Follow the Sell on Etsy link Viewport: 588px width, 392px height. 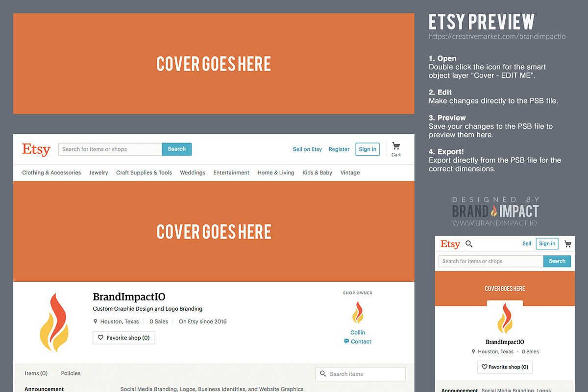(307, 149)
